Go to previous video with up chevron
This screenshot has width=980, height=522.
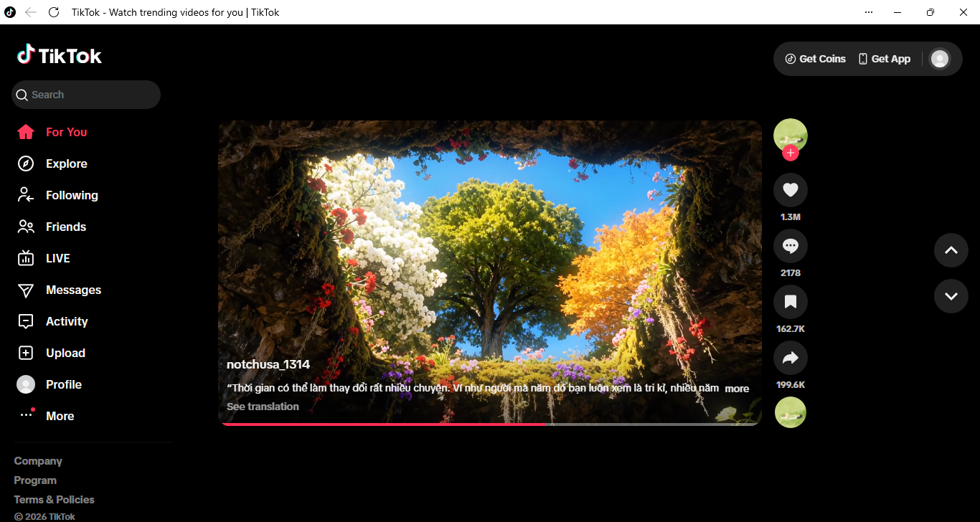coord(951,250)
